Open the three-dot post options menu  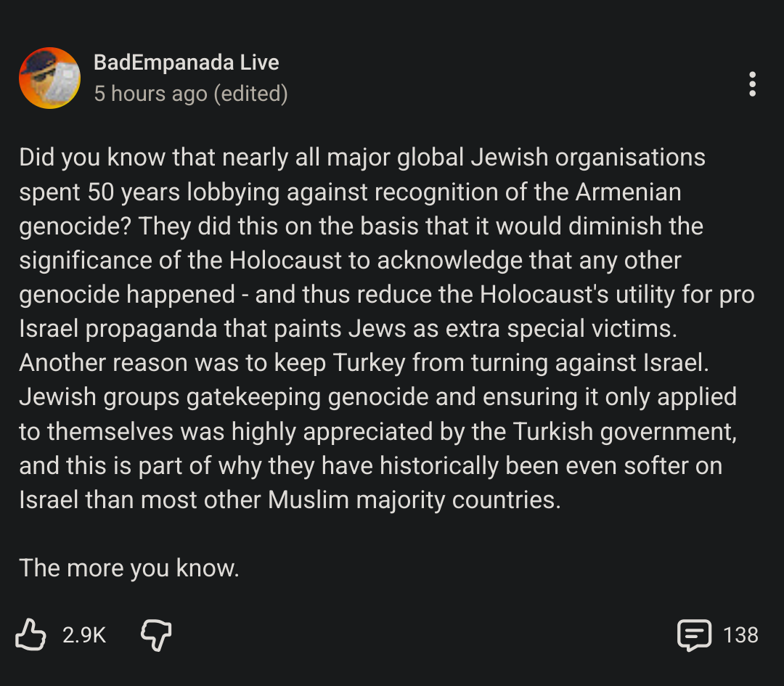[752, 84]
